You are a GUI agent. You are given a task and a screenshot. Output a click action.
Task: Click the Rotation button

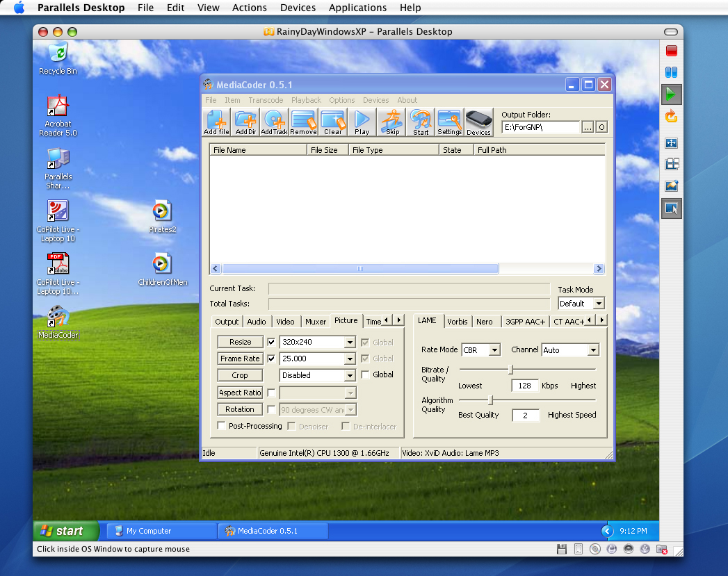tap(240, 409)
